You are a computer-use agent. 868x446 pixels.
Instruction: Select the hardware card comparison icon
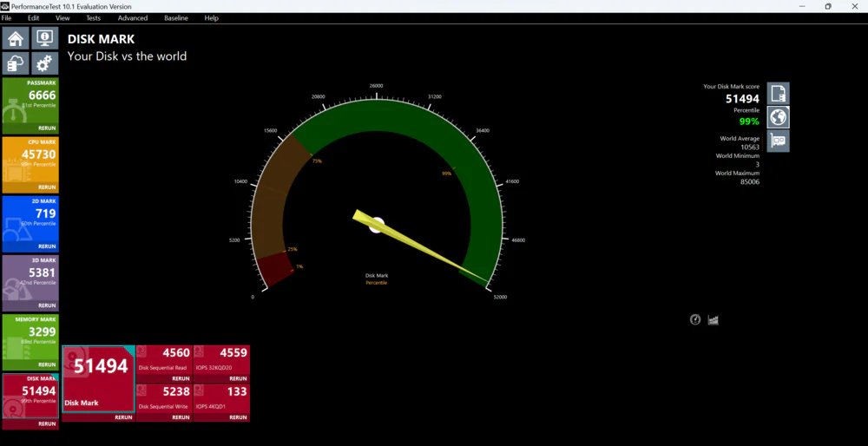point(779,141)
